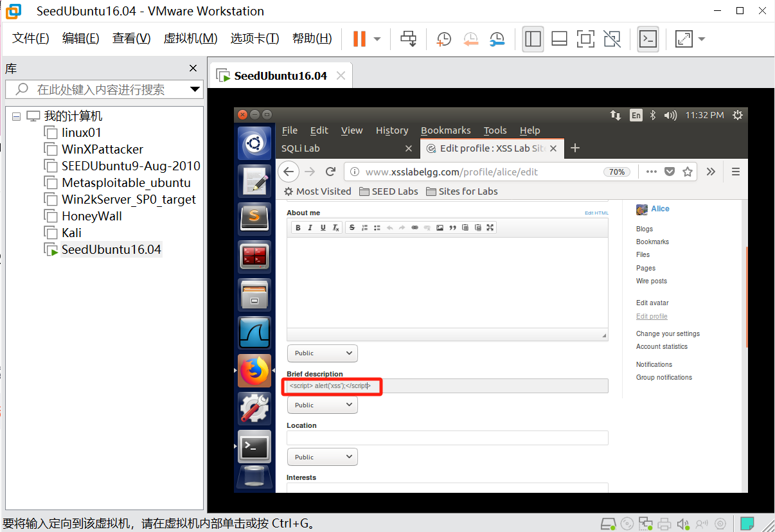The image size is (775, 532).
Task: Toggle strikethrough in About me editor
Action: click(x=352, y=227)
